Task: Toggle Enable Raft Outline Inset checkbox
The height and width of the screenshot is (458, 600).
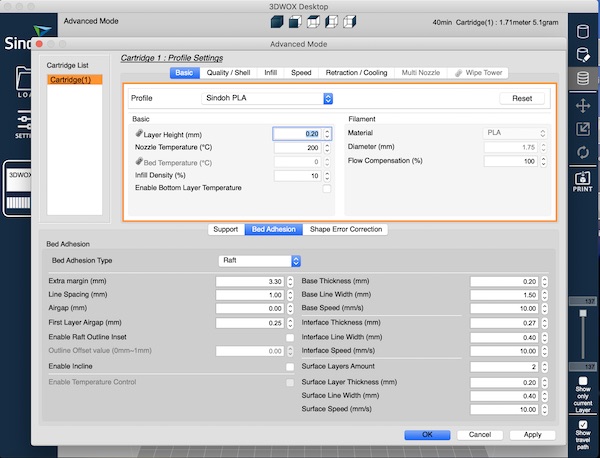Action: coord(290,338)
